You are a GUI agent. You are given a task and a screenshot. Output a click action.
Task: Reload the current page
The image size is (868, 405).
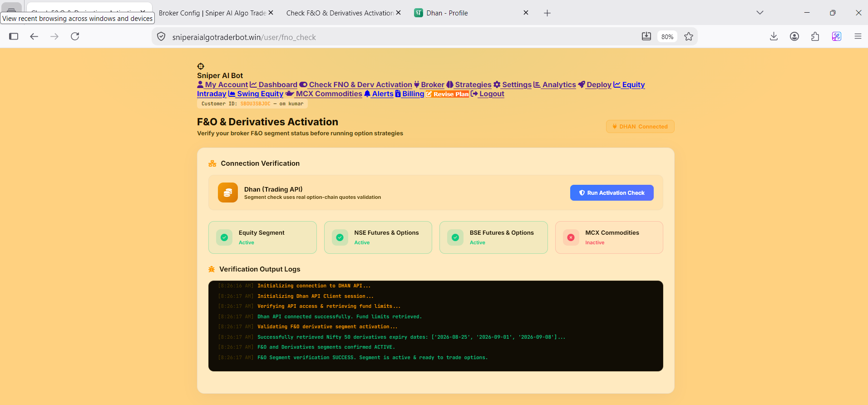(x=75, y=36)
